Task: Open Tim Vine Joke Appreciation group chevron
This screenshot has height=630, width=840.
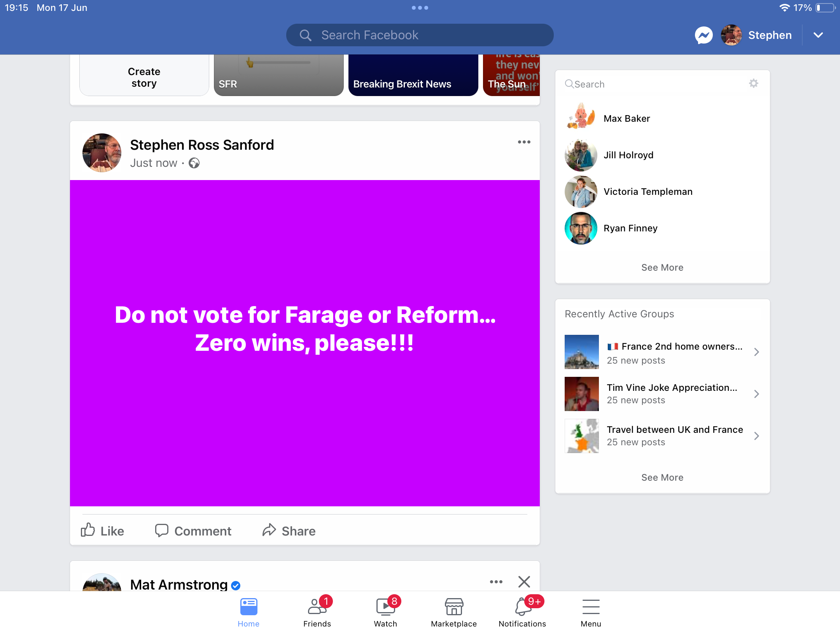Action: coord(756,394)
